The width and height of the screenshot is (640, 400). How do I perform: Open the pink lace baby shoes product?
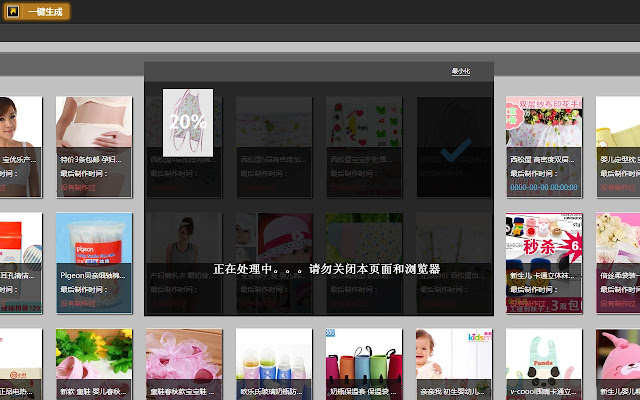pyautogui.click(x=184, y=364)
